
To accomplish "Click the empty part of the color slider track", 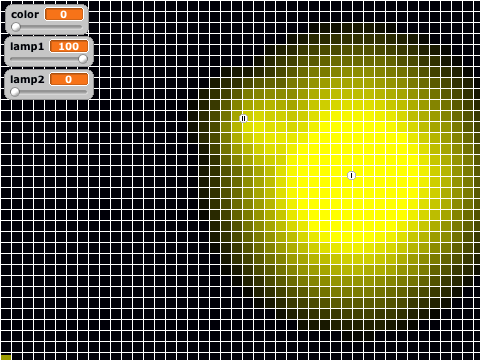I will [x=51, y=27].
